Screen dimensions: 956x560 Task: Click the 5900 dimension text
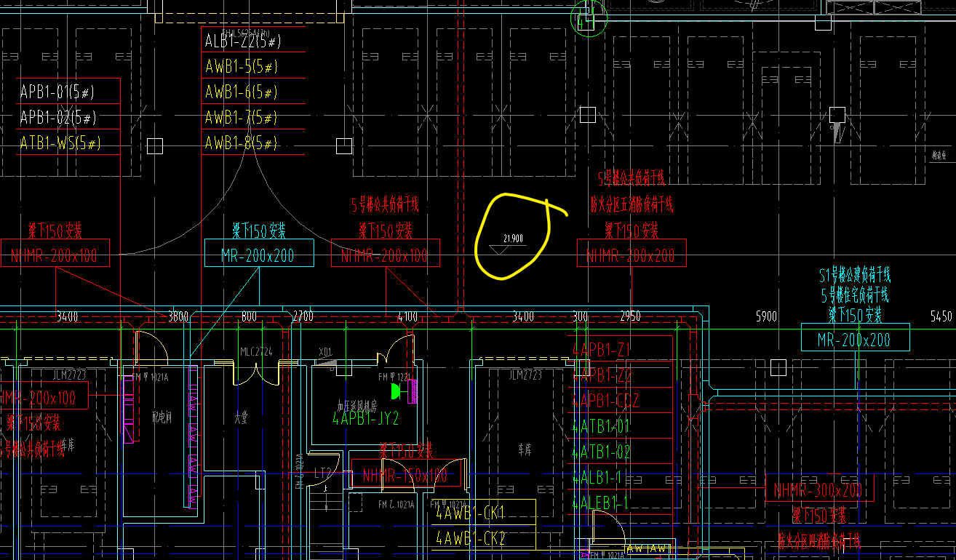point(767,316)
